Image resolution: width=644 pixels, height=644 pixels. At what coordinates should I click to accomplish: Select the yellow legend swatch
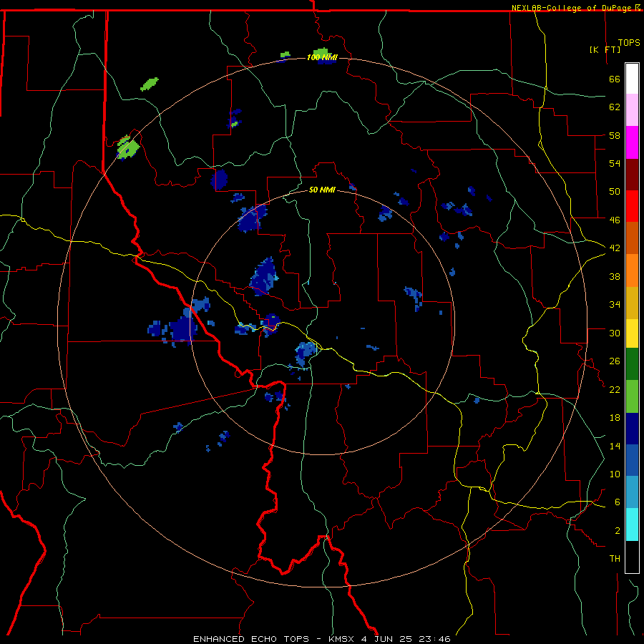(x=632, y=333)
